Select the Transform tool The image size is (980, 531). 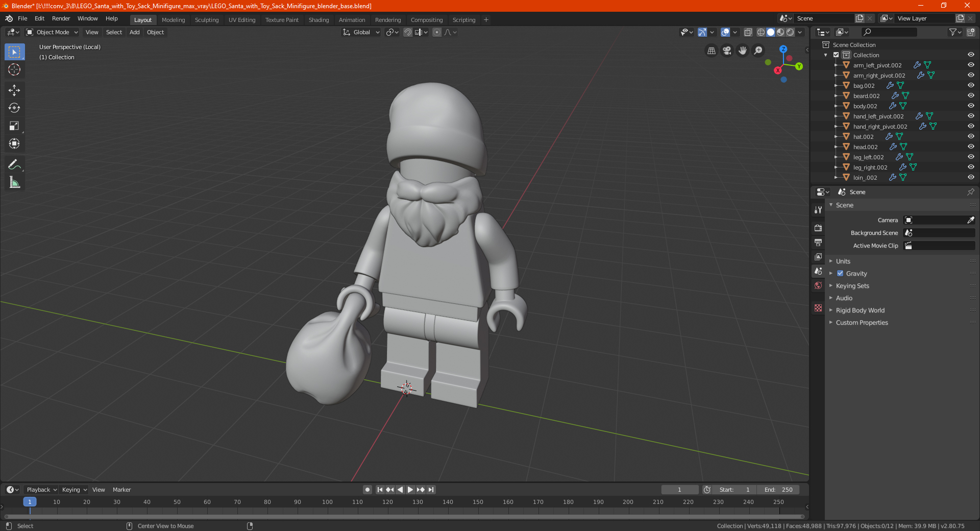click(14, 143)
